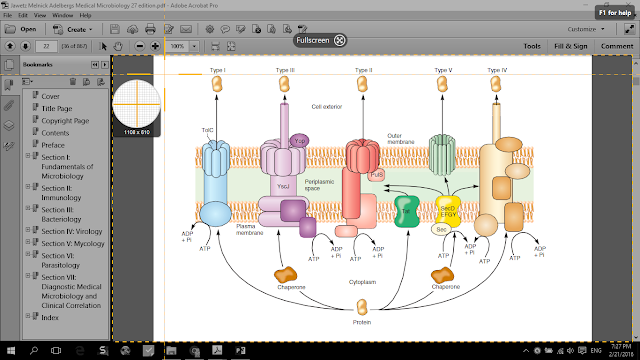Click the Open folder icon
The image size is (640, 360).
point(10,29)
